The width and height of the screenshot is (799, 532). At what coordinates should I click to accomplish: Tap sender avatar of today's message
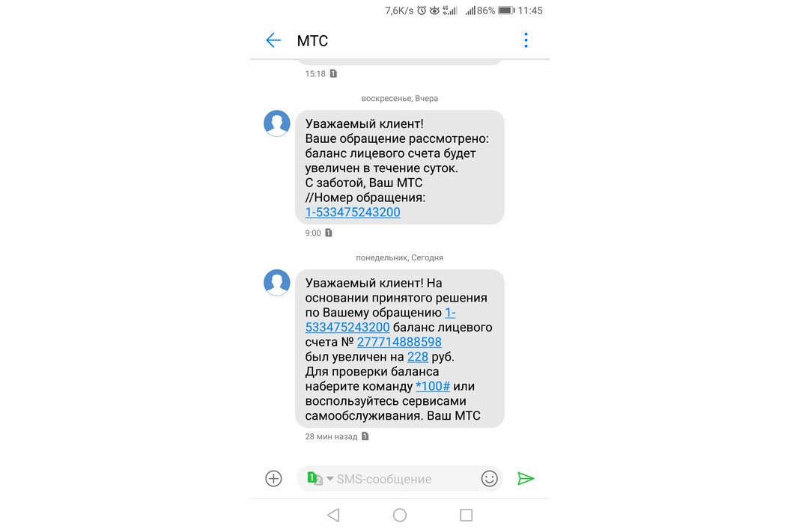[277, 283]
